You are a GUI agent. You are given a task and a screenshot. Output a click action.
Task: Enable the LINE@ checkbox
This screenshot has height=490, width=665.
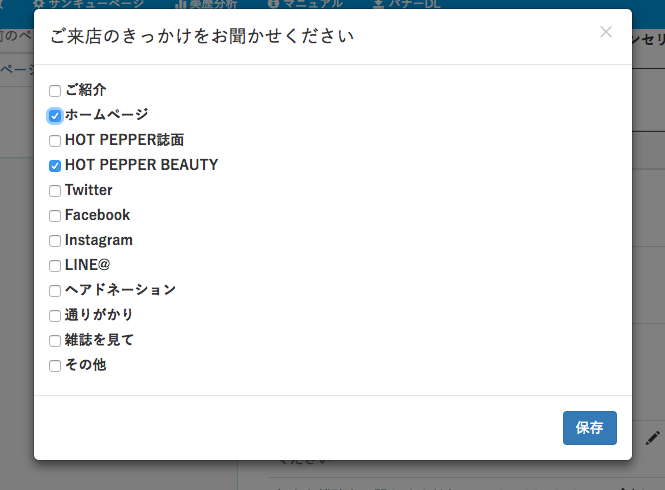click(55, 266)
